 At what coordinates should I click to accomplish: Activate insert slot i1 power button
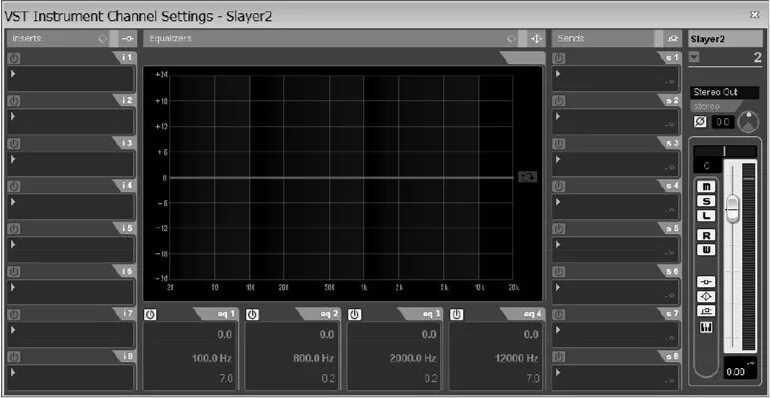[x=14, y=58]
